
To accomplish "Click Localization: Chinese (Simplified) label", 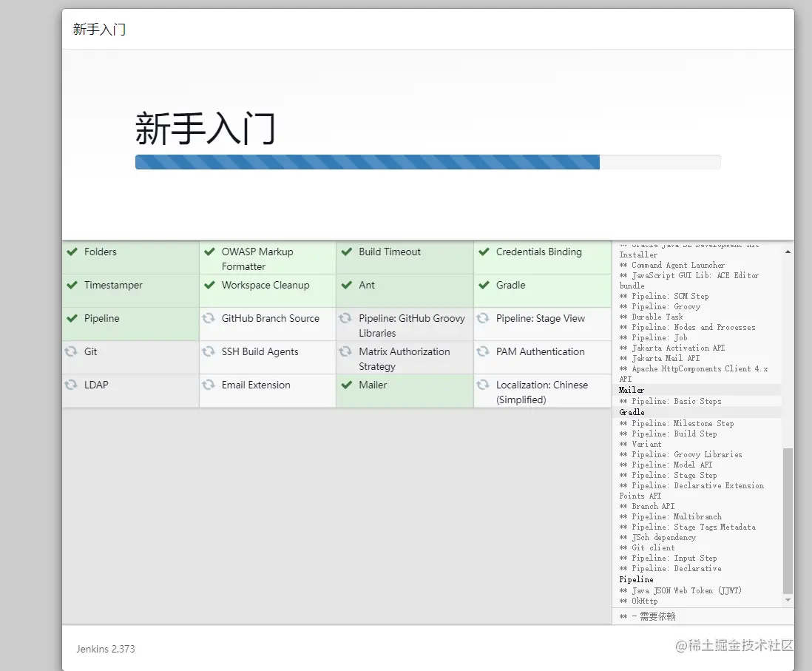I will (x=541, y=392).
